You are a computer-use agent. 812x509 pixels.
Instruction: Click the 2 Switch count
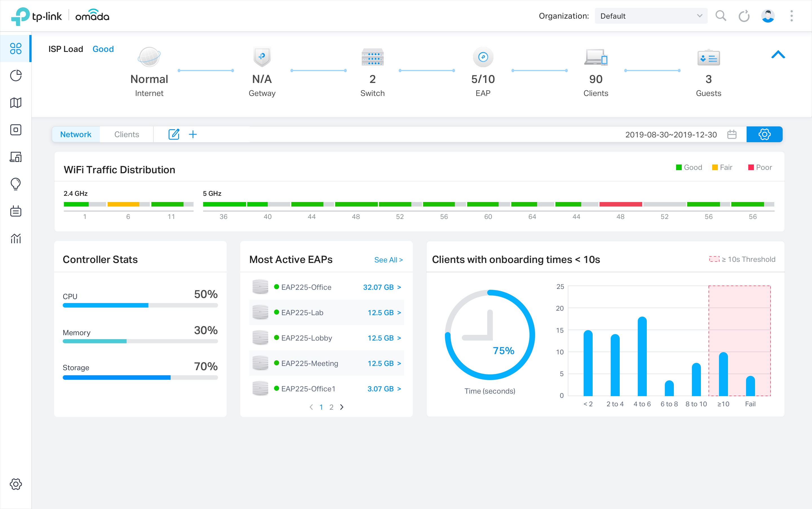372,79
